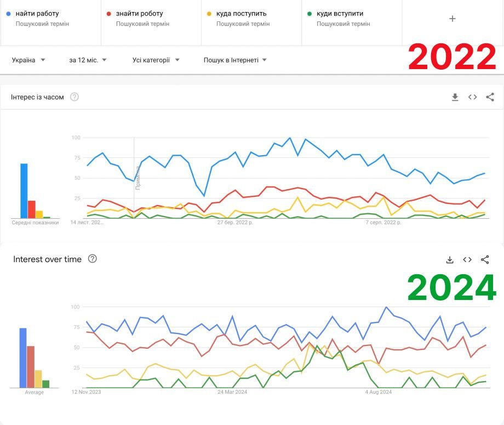Add a new comparison term with the plus
Screen dimensions: 504x425
coord(453,19)
